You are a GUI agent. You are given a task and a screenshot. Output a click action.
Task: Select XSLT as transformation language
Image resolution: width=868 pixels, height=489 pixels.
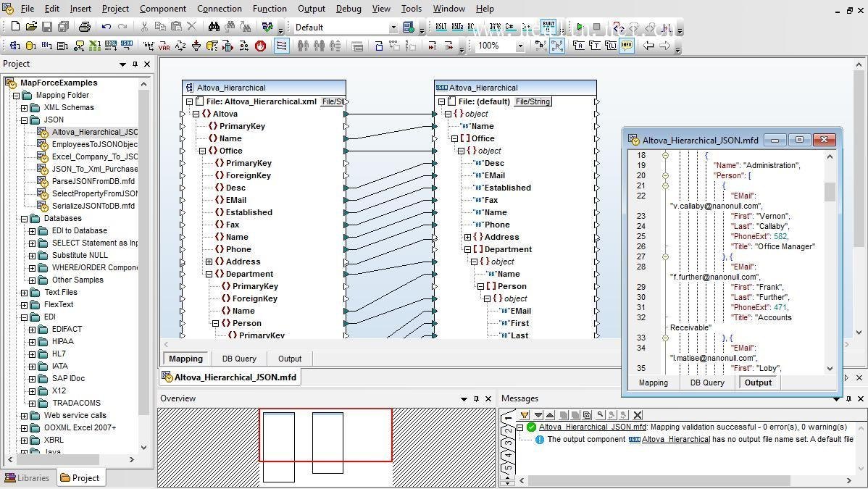(x=441, y=27)
